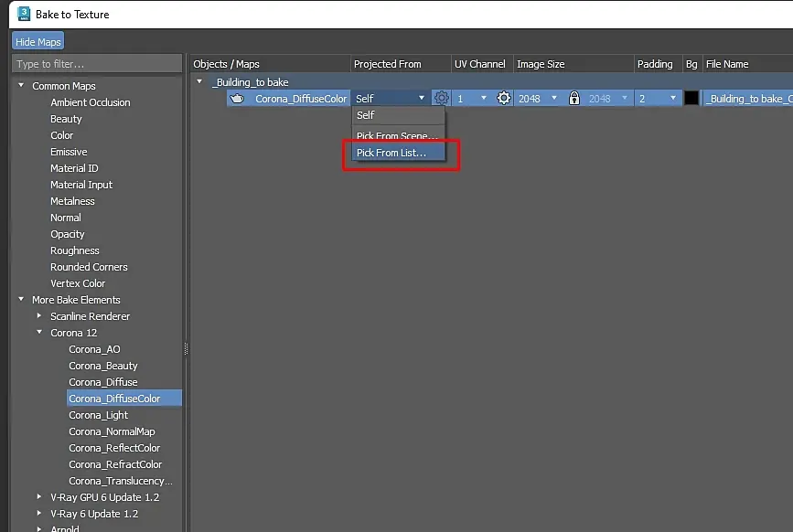Click the panel splitter grip handle
This screenshot has height=532, width=793.
pos(186,348)
